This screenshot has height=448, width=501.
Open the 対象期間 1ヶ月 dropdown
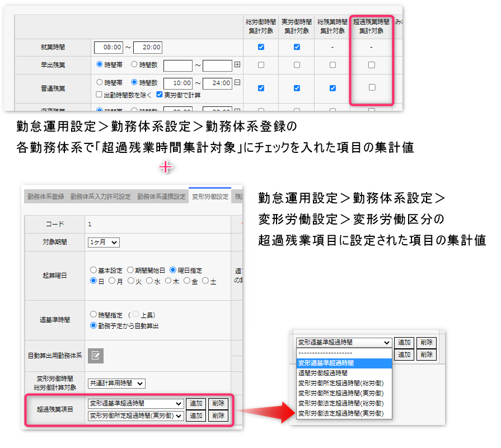pos(104,242)
